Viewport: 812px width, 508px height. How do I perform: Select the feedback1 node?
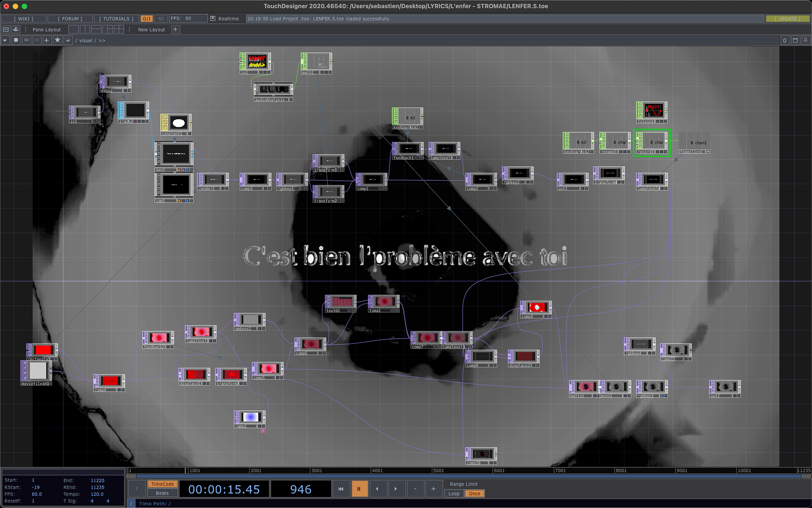[x=408, y=151]
